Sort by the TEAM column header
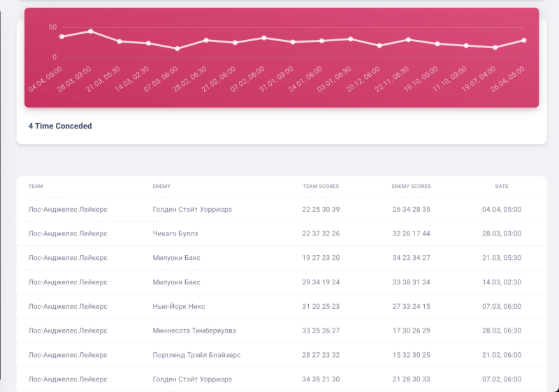This screenshot has width=559, height=392. click(36, 187)
